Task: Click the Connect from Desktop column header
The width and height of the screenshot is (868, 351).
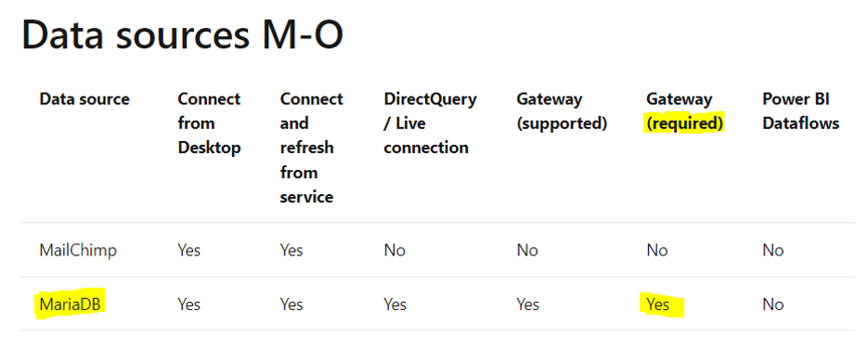Action: (x=209, y=123)
